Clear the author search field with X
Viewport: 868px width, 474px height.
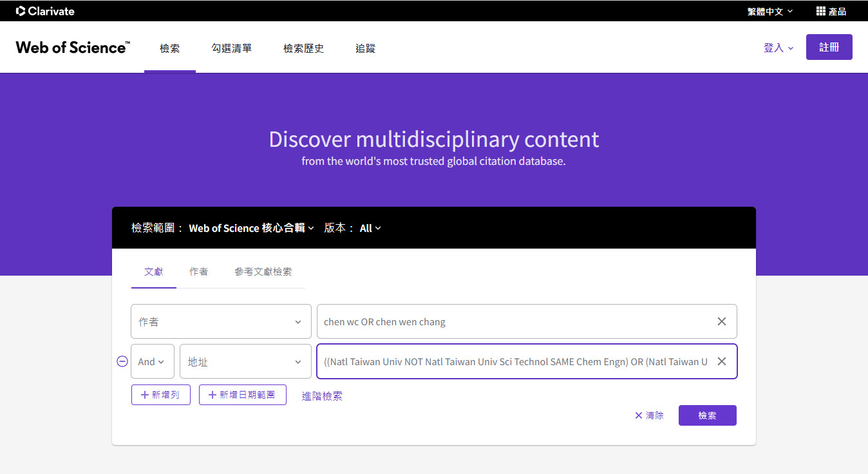722,321
